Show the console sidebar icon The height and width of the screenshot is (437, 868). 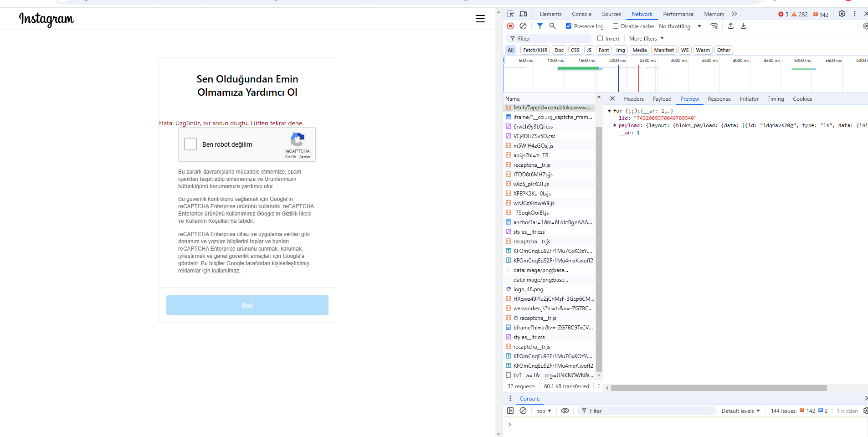click(510, 411)
